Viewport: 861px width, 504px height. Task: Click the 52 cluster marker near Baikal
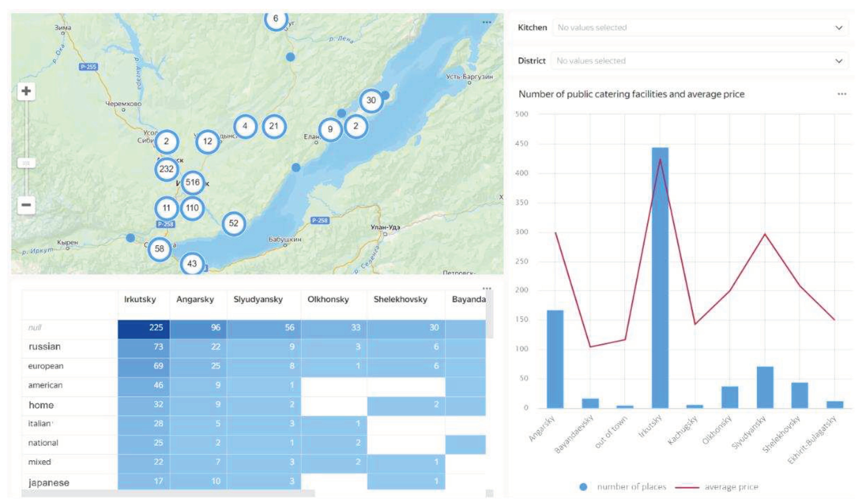(x=234, y=223)
